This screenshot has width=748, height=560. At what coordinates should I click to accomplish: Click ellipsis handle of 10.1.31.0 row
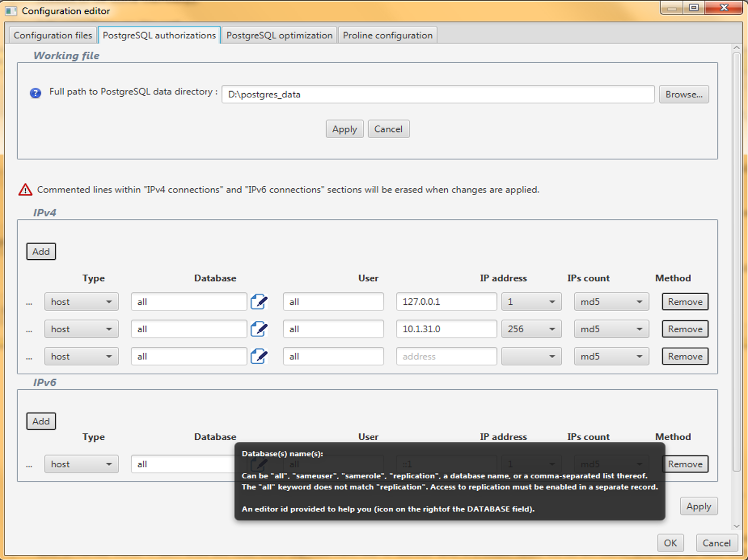(x=30, y=331)
